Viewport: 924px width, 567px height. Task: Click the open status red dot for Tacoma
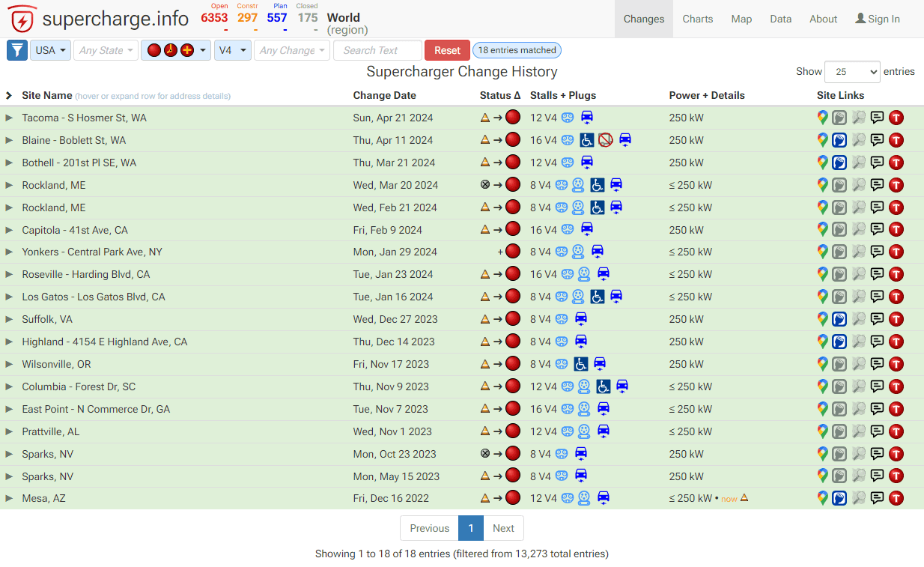(x=513, y=118)
